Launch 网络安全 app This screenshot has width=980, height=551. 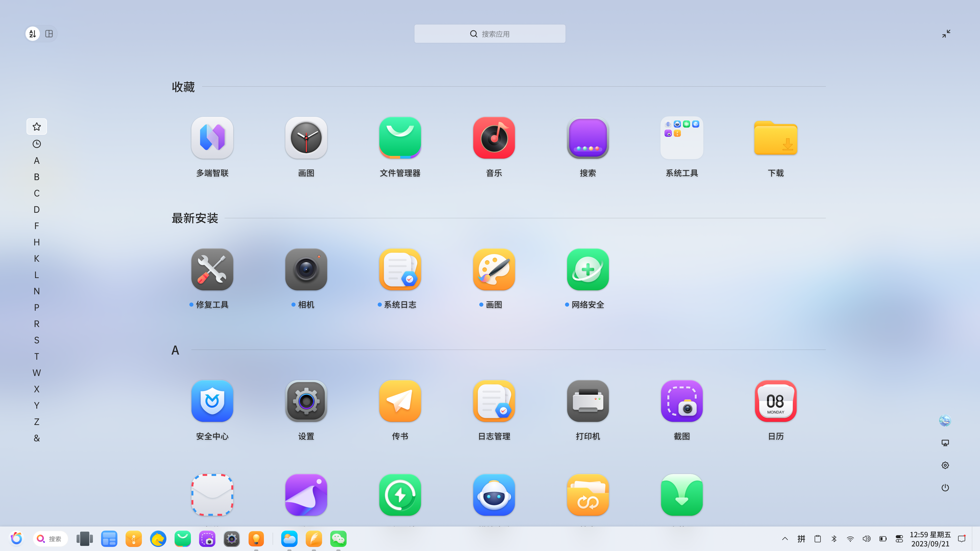coord(588,270)
